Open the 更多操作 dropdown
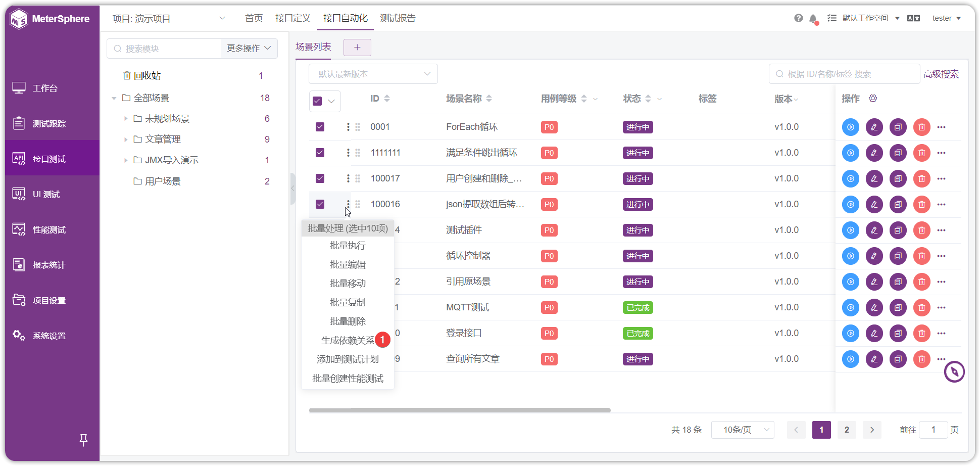The height and width of the screenshot is (466, 980). (x=249, y=49)
